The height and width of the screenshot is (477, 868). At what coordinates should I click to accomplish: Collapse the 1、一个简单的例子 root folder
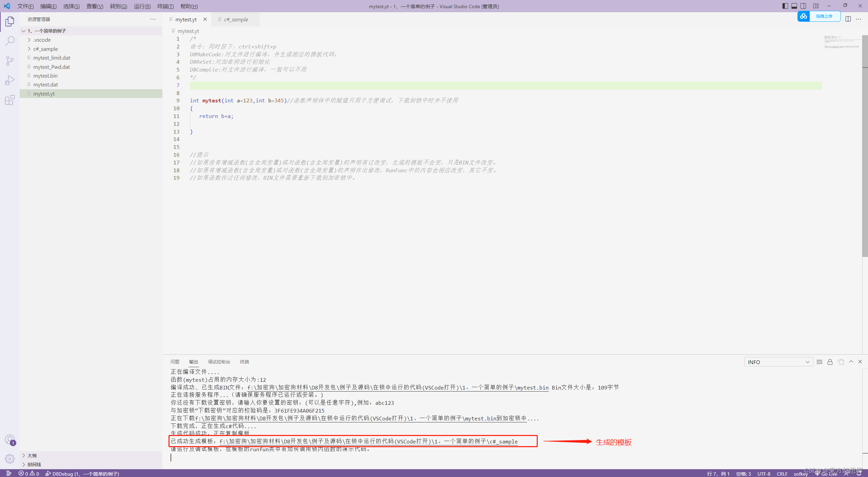[x=91, y=31]
